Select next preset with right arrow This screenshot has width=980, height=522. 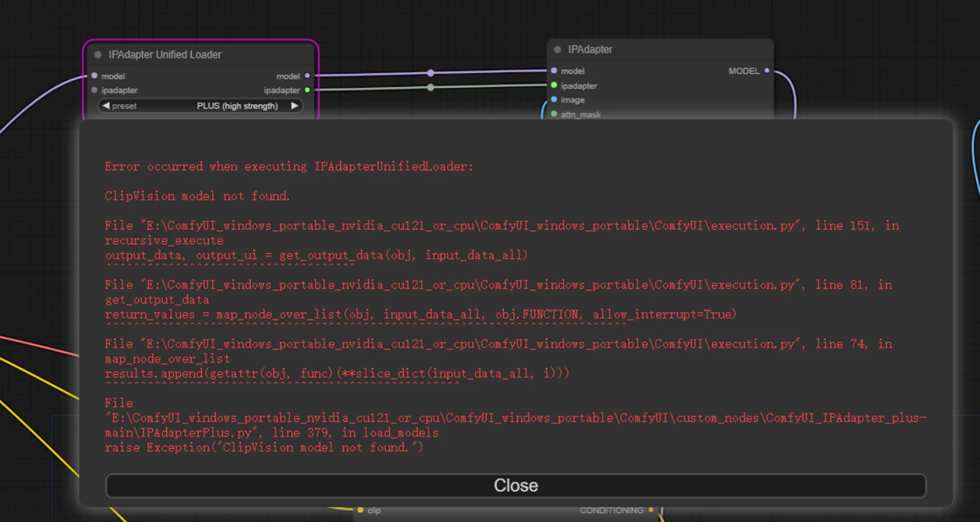tap(294, 106)
